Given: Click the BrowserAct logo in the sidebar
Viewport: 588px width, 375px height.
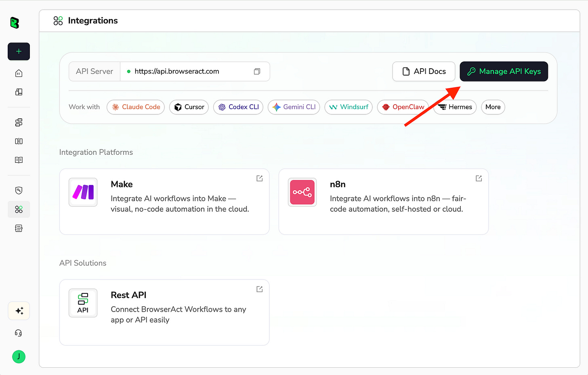Looking at the screenshot, I should 15,23.
